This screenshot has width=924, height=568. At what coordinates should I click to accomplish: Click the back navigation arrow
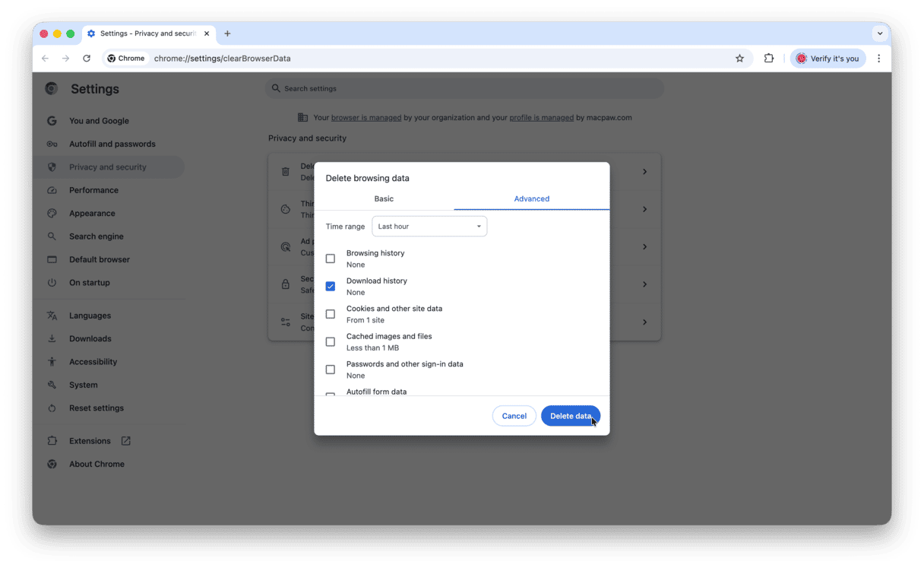pos(46,59)
